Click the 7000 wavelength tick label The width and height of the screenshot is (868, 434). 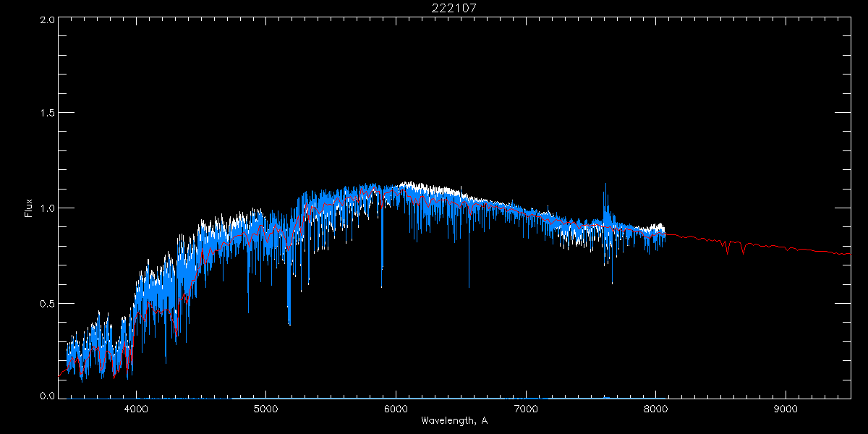point(526,409)
